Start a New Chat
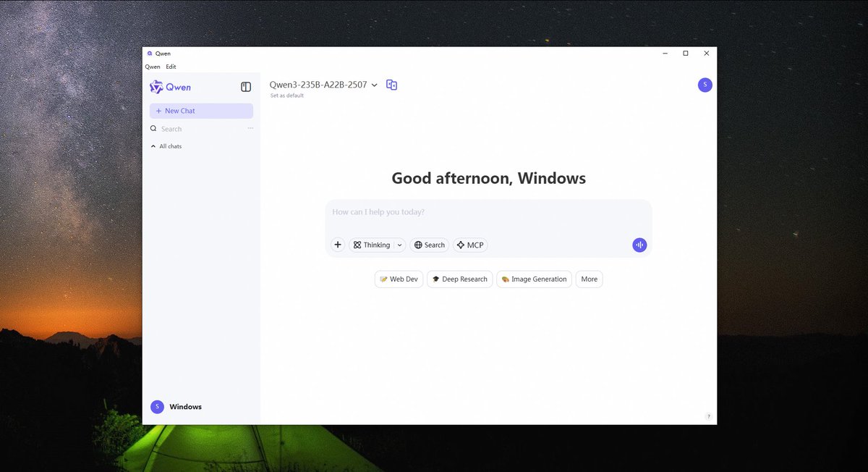The image size is (868, 472). (x=201, y=111)
